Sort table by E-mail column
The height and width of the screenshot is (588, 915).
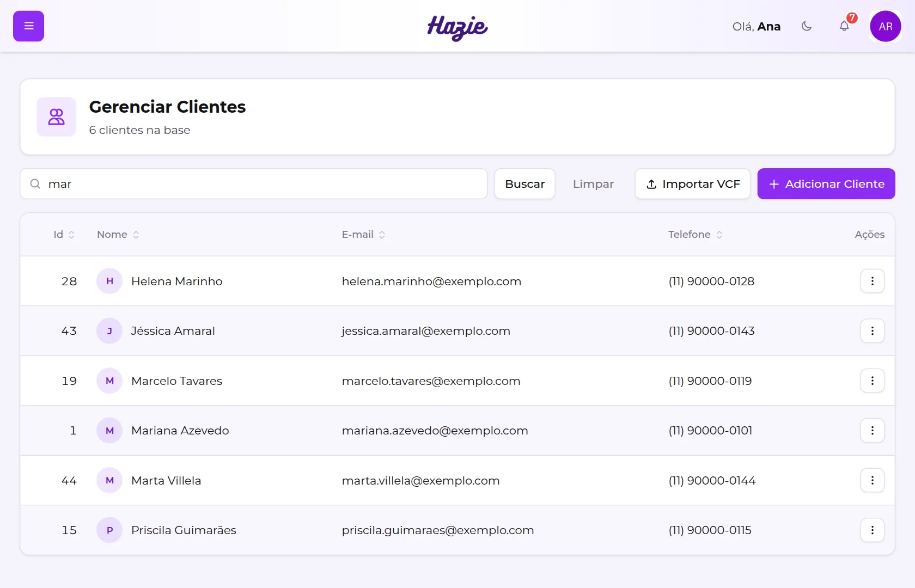click(364, 235)
